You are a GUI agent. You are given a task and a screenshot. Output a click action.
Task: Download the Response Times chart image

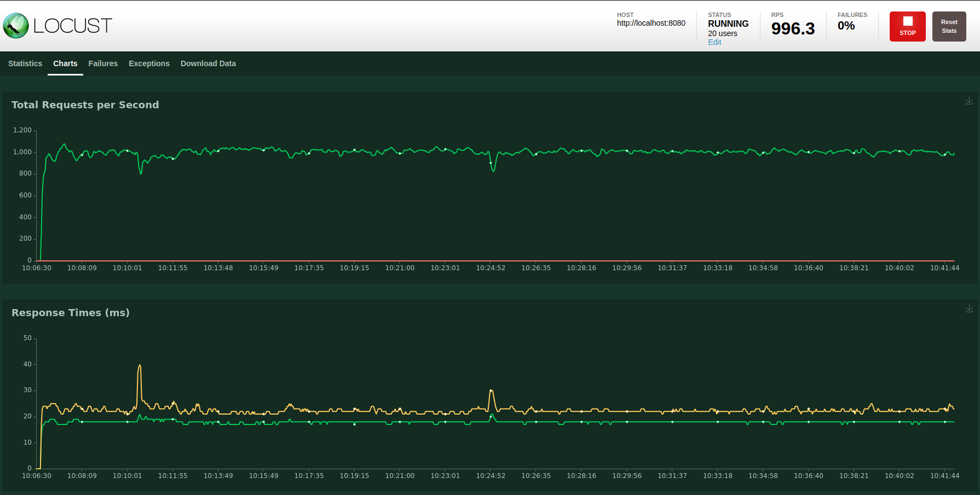969,308
